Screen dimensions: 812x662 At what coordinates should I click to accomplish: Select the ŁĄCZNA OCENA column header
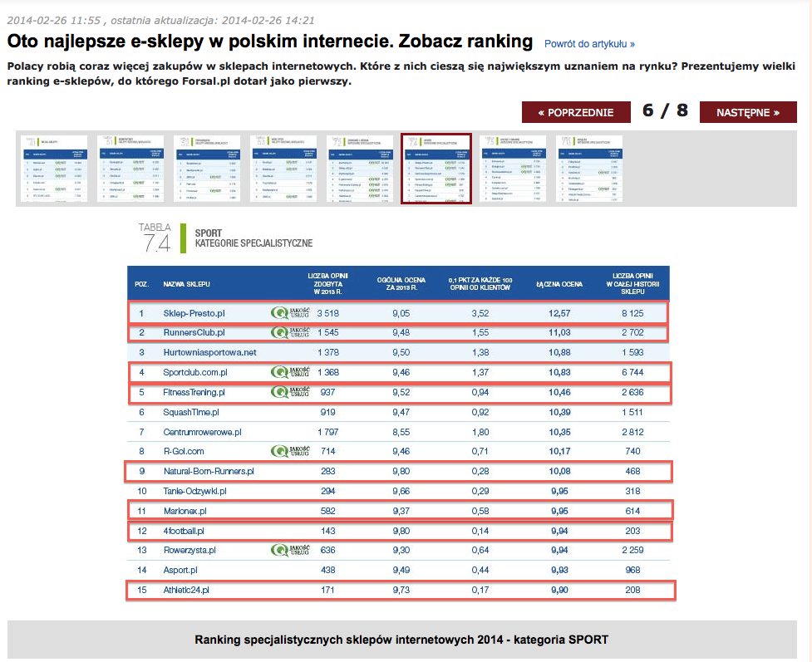click(559, 284)
